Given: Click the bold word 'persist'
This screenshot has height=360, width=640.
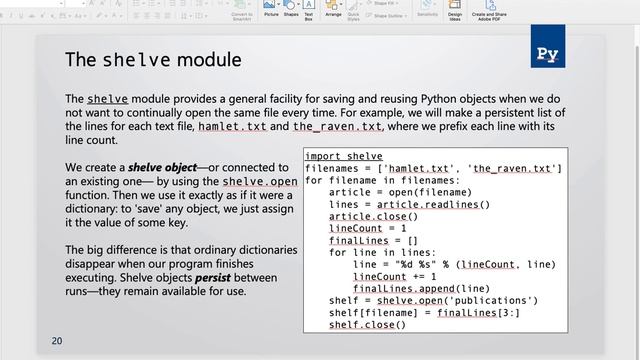Looking at the screenshot, I should (213, 278).
